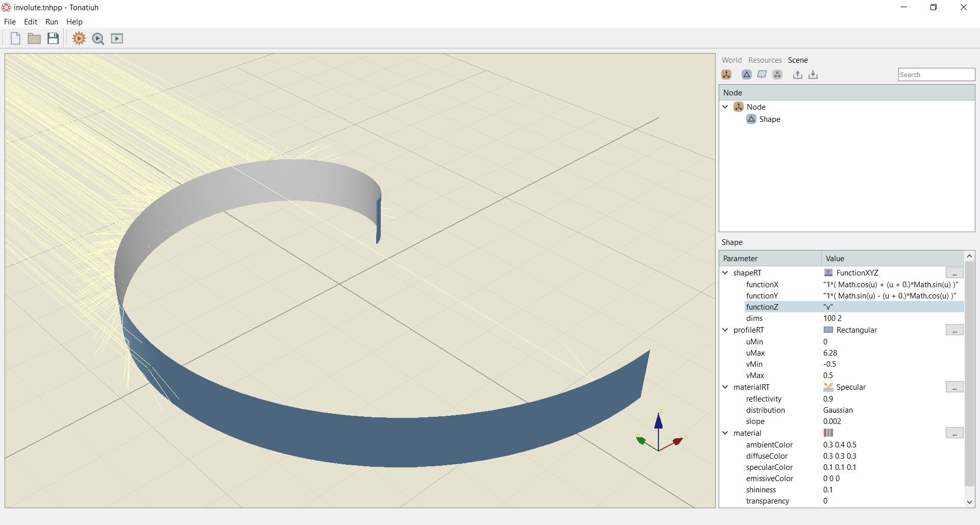Click the XYZ axis gizmo in the viewport
The height and width of the screenshot is (525, 980).
tap(661, 431)
